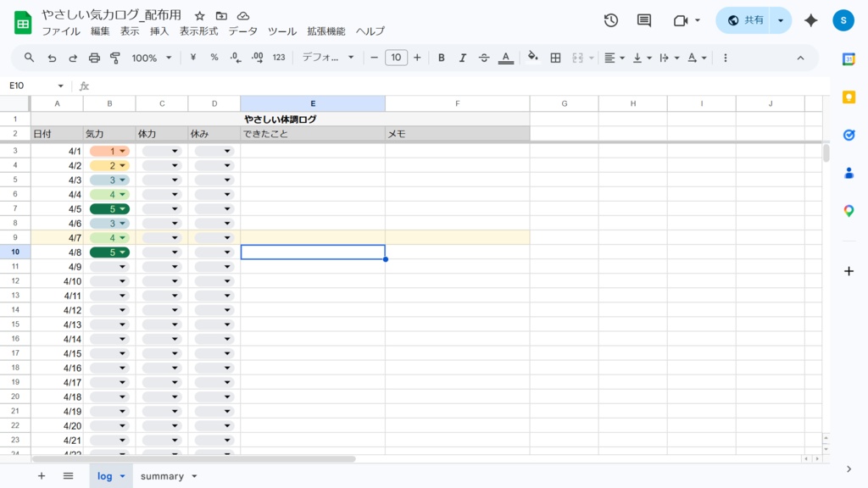Open the 拡張機能 menu

coord(326,31)
